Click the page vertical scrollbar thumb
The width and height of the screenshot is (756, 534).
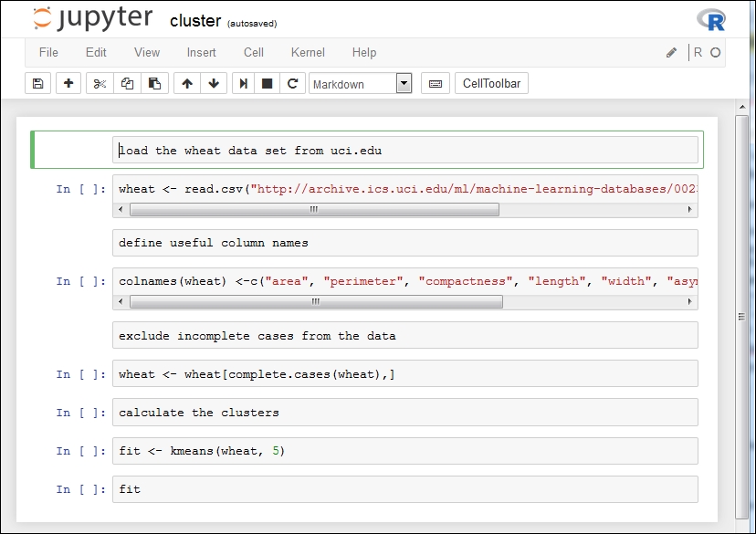742,317
